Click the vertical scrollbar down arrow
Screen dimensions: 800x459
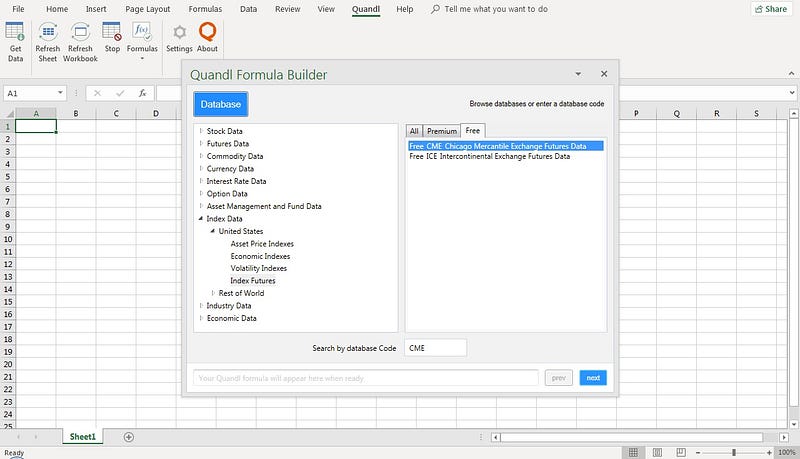pyautogui.click(x=794, y=424)
